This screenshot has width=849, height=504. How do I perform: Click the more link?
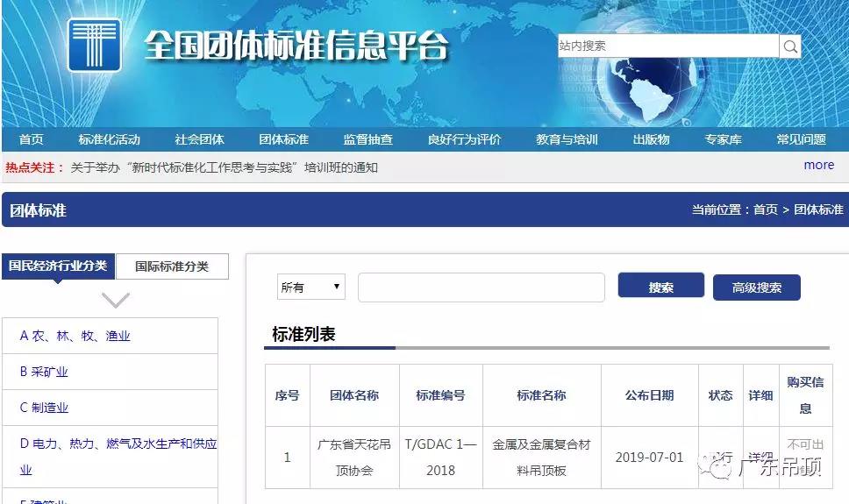click(x=818, y=165)
